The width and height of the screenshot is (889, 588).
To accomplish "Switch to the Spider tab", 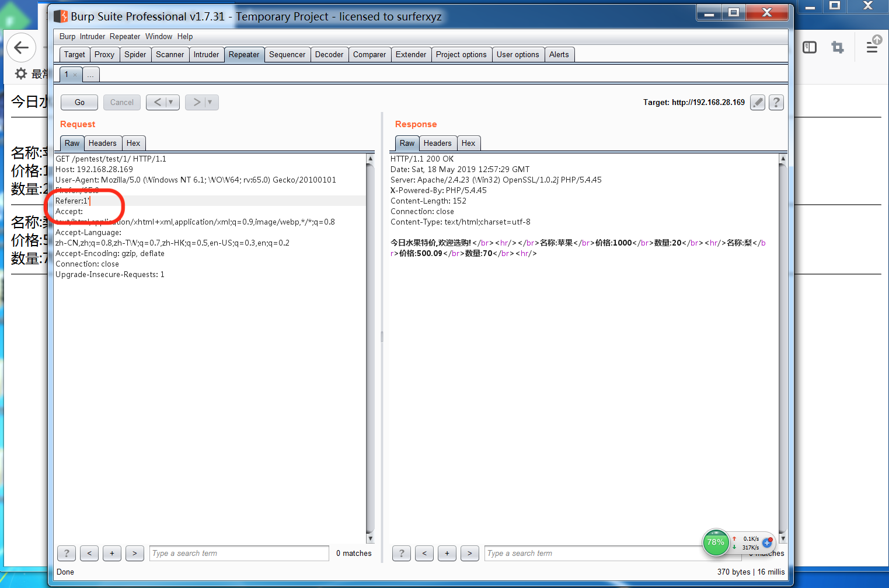I will click(135, 54).
